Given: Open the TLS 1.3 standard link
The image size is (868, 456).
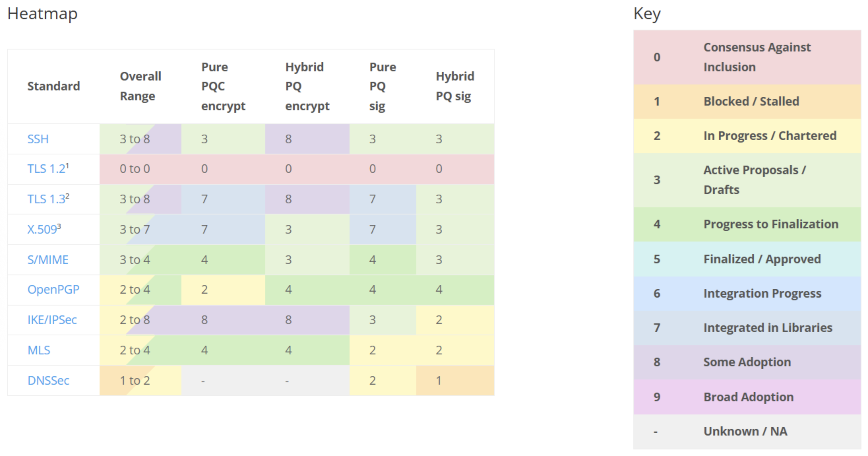Looking at the screenshot, I should pos(46,199).
